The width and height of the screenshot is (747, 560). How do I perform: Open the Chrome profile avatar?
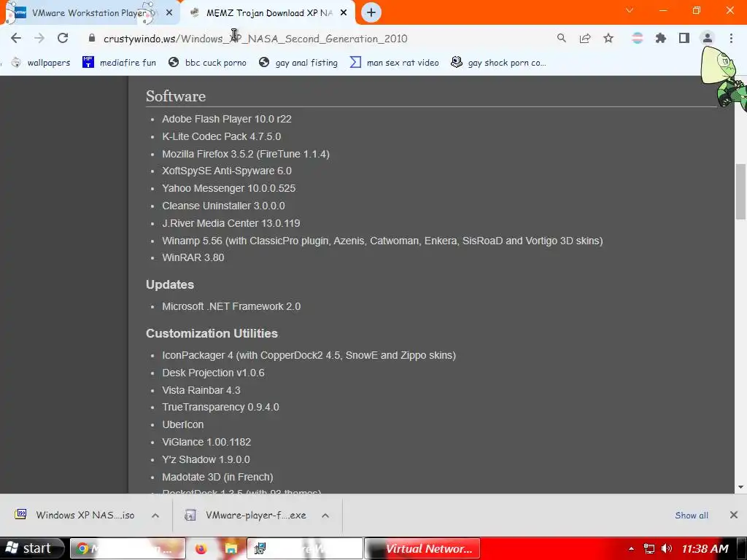[x=708, y=38]
